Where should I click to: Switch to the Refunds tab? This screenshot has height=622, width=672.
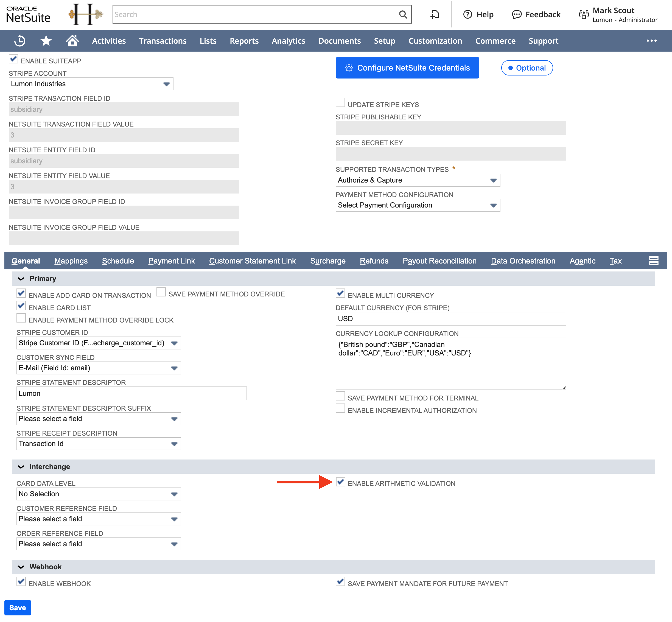374,261
